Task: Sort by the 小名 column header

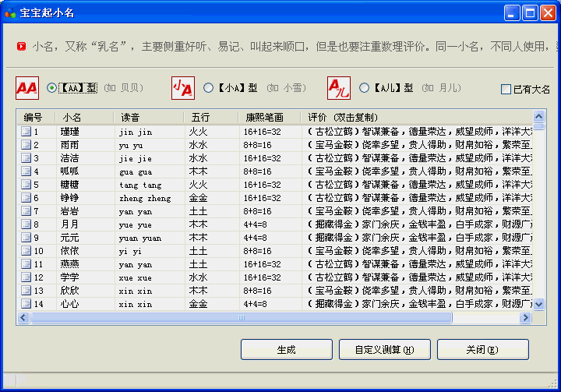Action: click(x=84, y=117)
